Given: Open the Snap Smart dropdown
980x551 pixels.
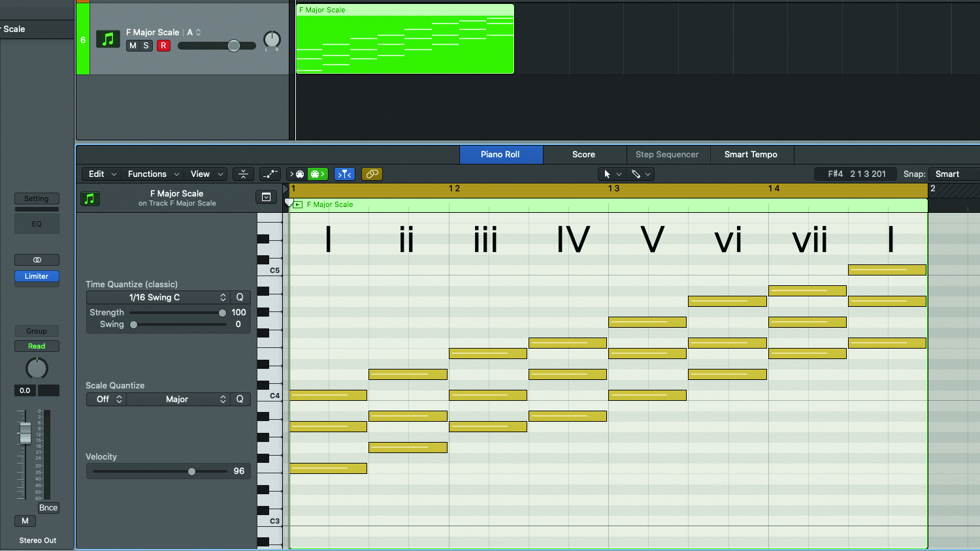Looking at the screenshot, I should click(953, 174).
